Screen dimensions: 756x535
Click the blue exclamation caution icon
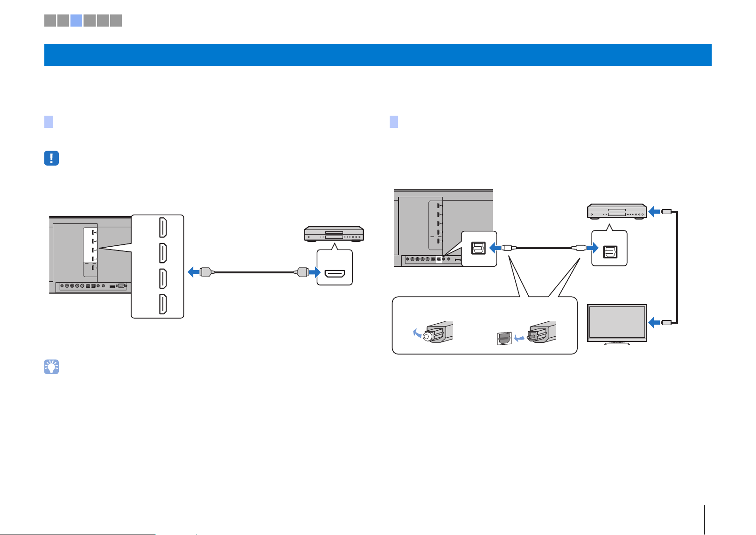tap(51, 158)
